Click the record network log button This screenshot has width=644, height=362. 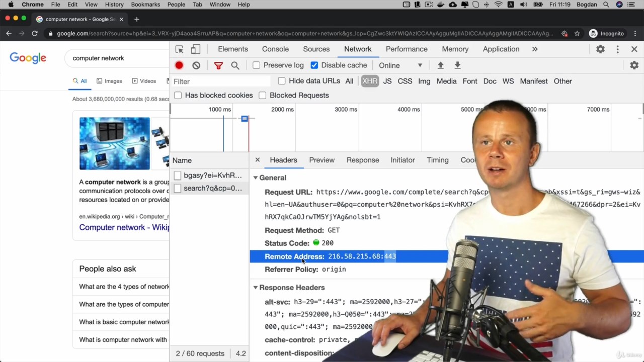tap(179, 65)
